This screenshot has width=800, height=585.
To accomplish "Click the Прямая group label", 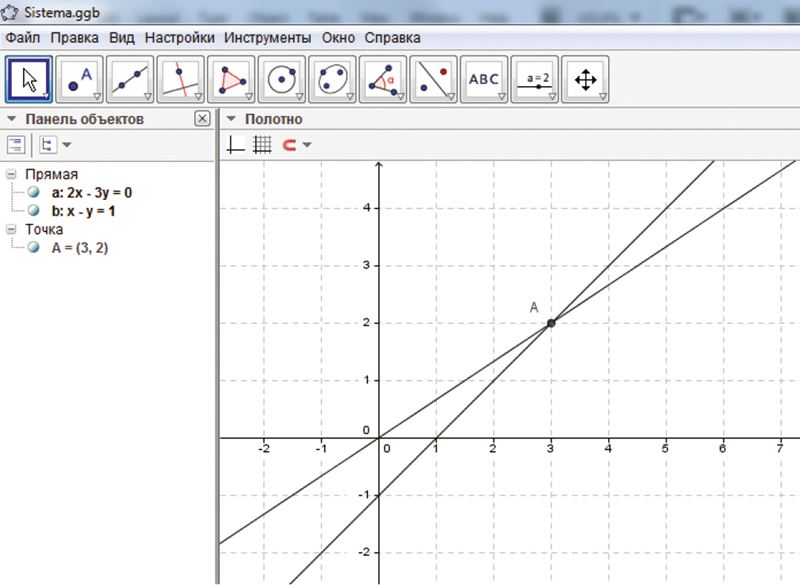I will 52,174.
